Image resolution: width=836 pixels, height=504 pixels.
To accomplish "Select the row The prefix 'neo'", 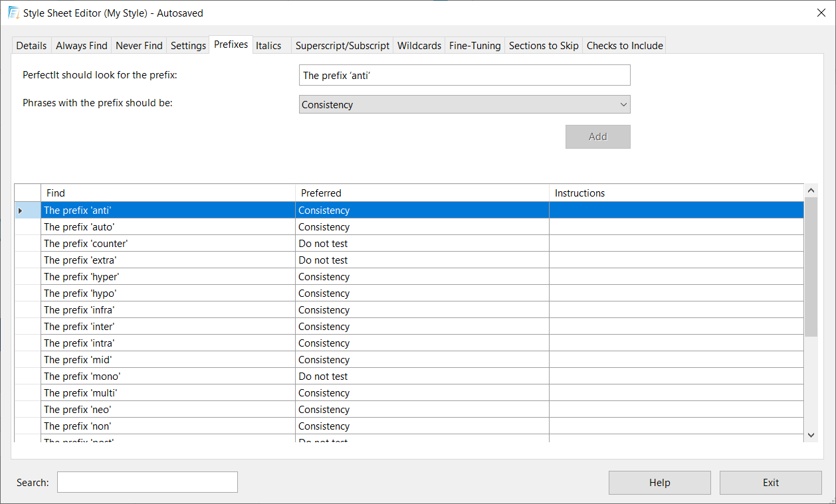I will tap(409, 410).
